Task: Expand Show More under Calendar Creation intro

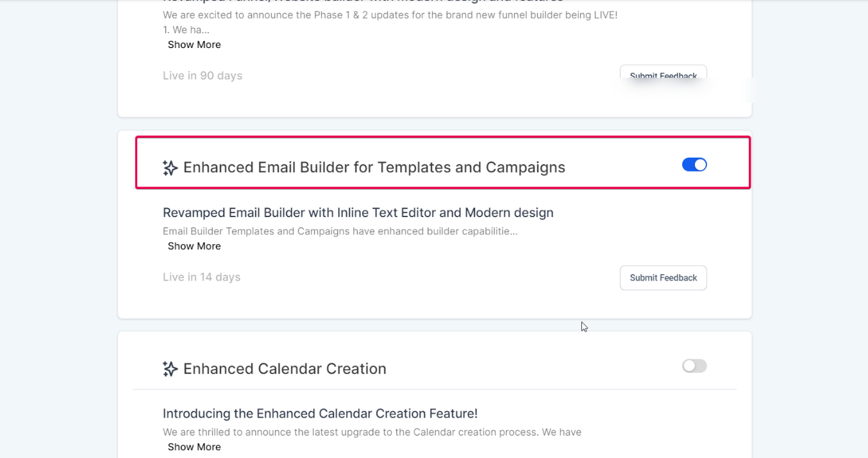Action: [194, 447]
